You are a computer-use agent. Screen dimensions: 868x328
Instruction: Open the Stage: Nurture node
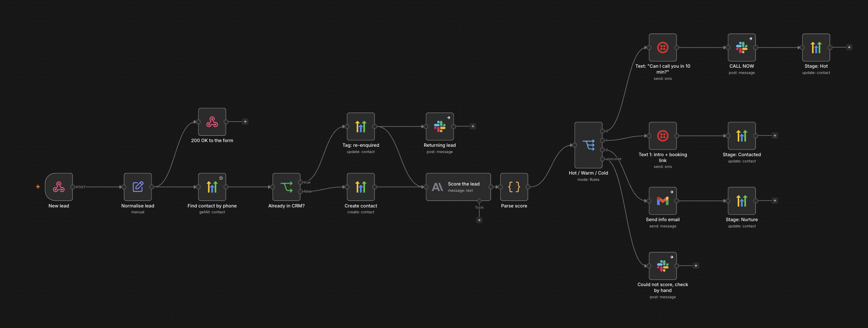(742, 201)
